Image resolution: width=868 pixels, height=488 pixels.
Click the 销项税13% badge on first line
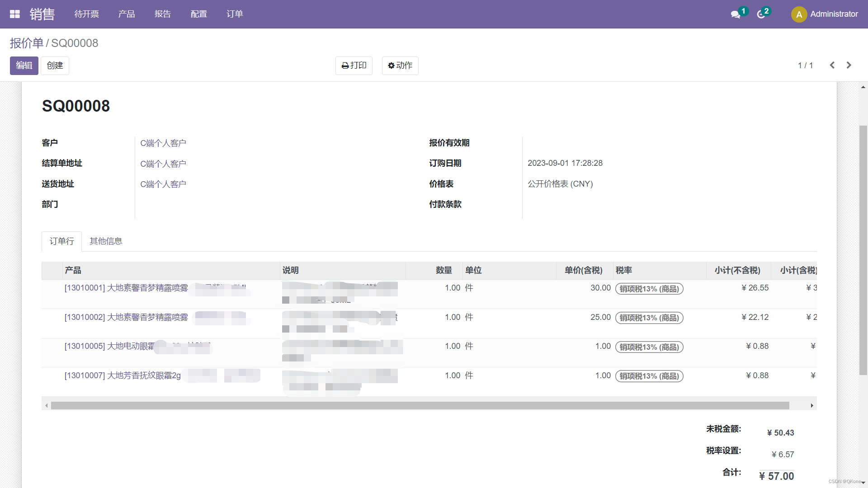[649, 288]
